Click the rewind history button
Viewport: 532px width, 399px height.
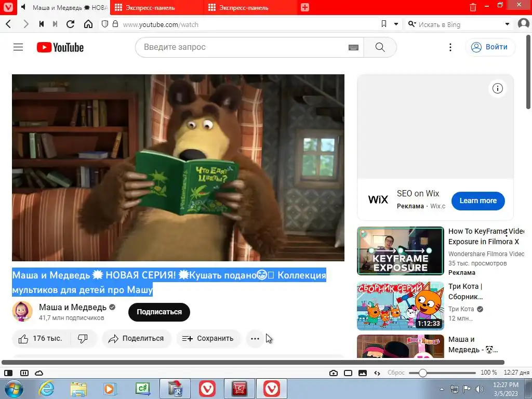point(42,24)
